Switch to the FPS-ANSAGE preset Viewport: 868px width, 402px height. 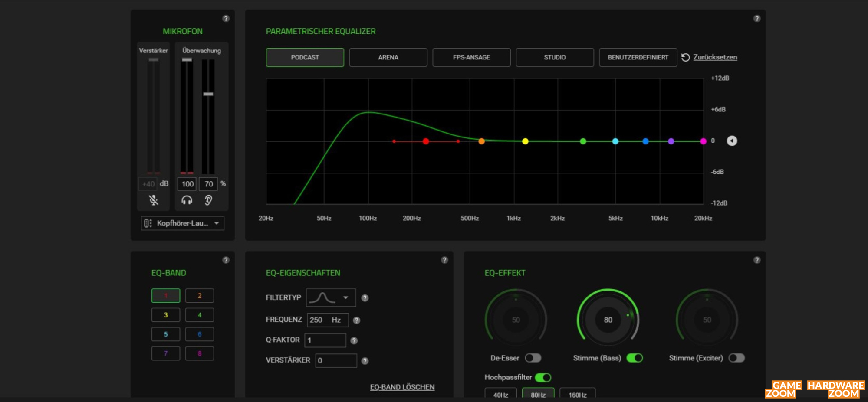tap(472, 57)
